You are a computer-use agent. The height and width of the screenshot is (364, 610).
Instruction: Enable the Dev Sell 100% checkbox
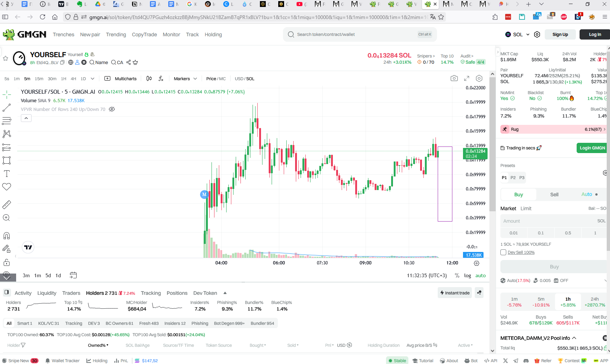click(503, 252)
